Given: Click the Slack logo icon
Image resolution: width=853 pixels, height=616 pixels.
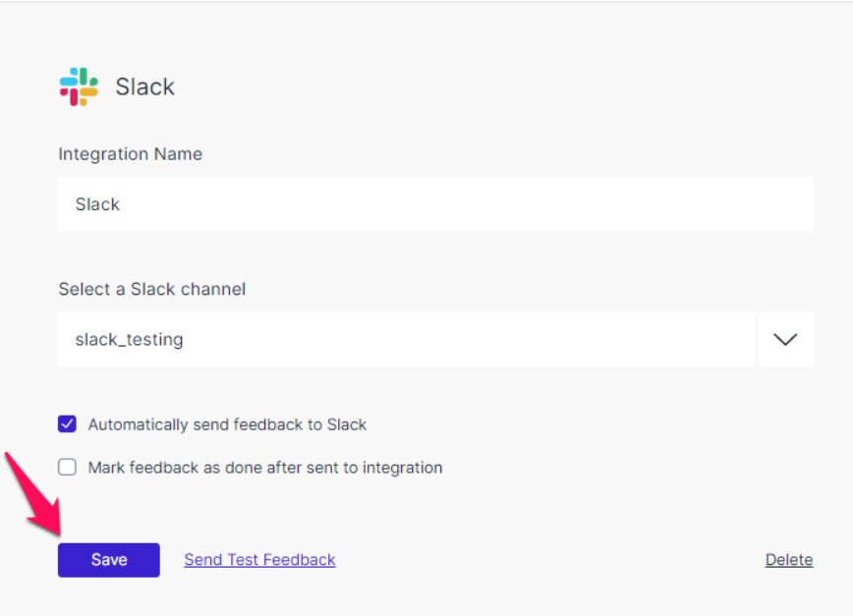Looking at the screenshot, I should point(79,86).
